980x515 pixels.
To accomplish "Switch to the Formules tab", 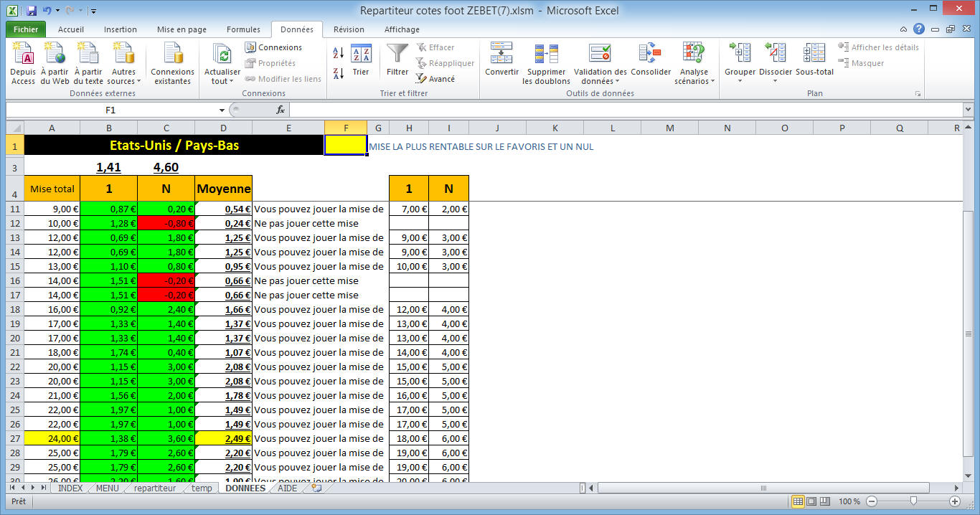I will click(x=243, y=29).
